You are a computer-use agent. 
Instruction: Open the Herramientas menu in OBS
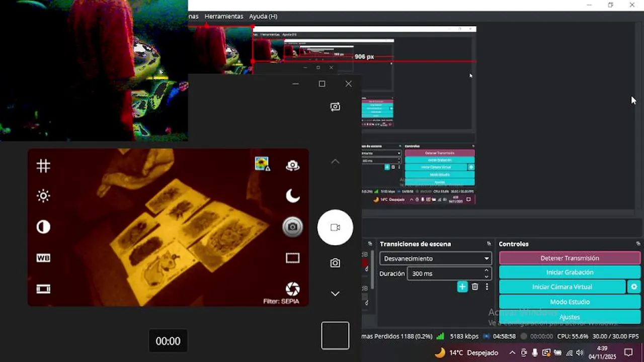click(x=223, y=16)
